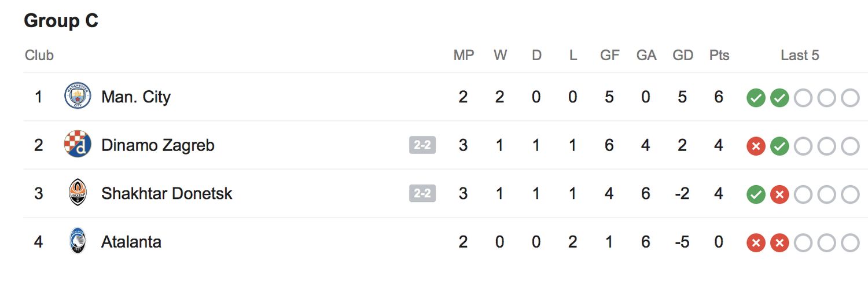
Task: Click the Group C heading
Action: pyautogui.click(x=61, y=21)
